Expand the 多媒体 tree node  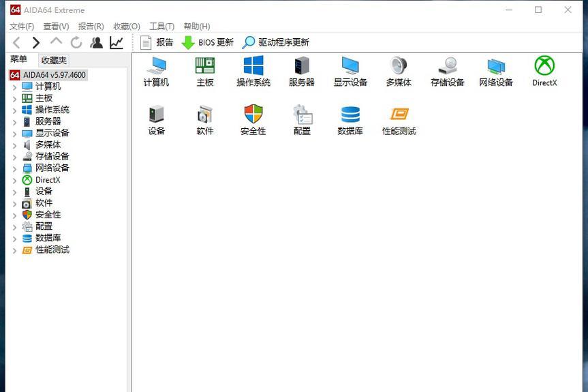[x=14, y=145]
